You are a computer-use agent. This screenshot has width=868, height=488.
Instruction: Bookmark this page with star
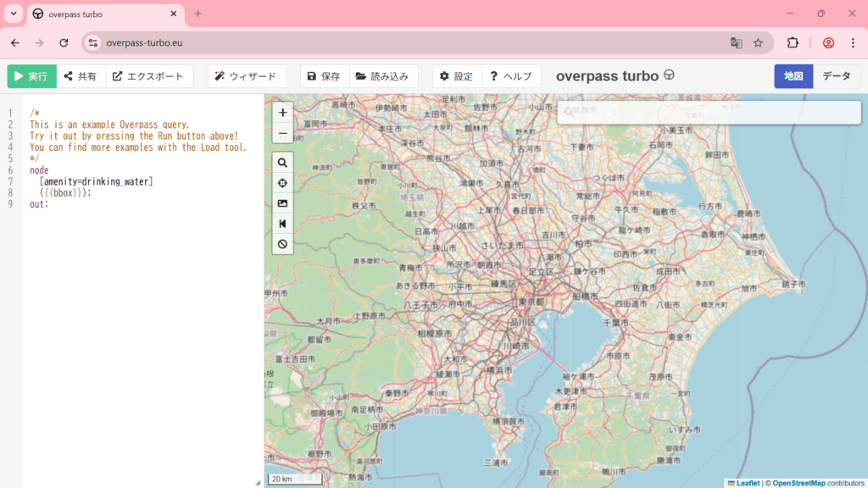pyautogui.click(x=759, y=42)
